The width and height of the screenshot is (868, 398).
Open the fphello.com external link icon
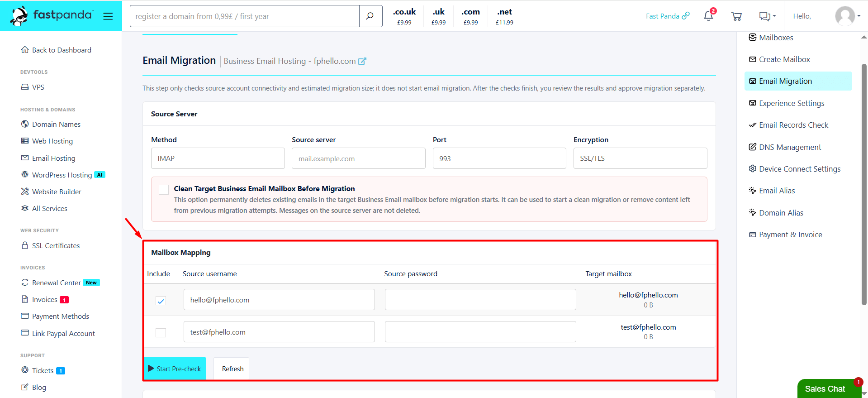[362, 61]
